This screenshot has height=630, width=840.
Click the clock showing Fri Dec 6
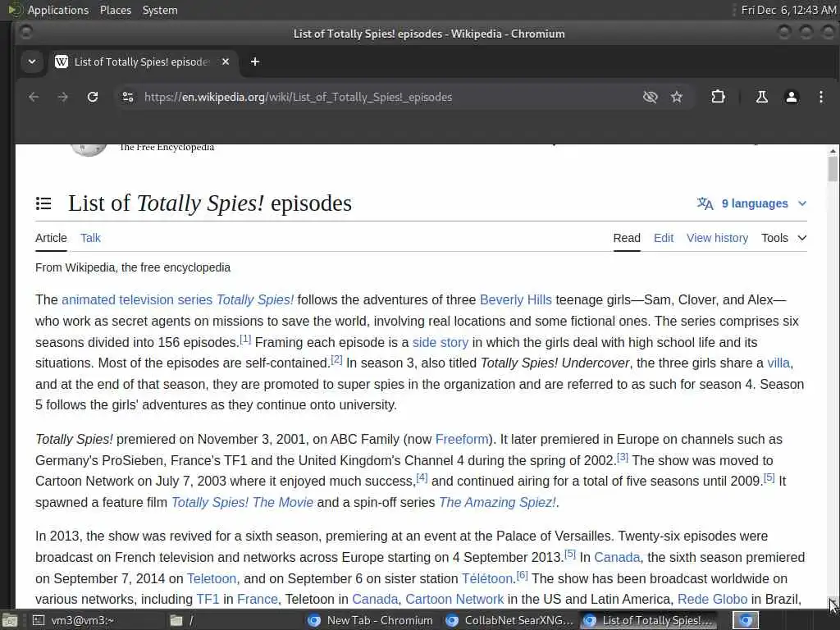tap(788, 10)
